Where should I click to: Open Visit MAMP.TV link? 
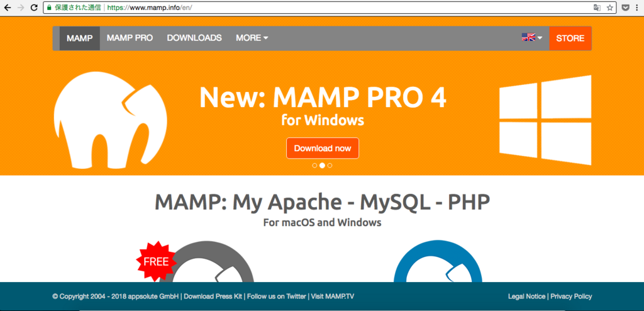332,296
